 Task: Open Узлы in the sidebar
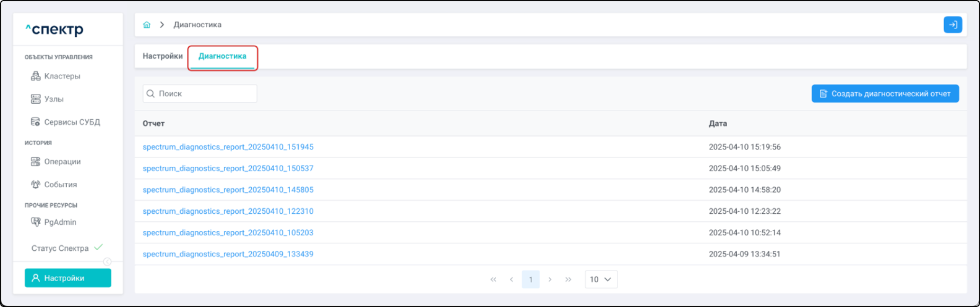[54, 99]
